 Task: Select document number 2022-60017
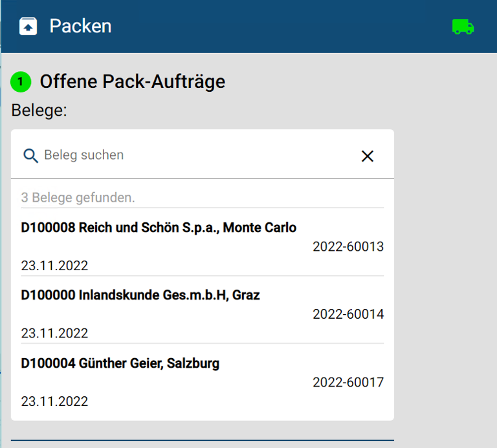pos(348,382)
